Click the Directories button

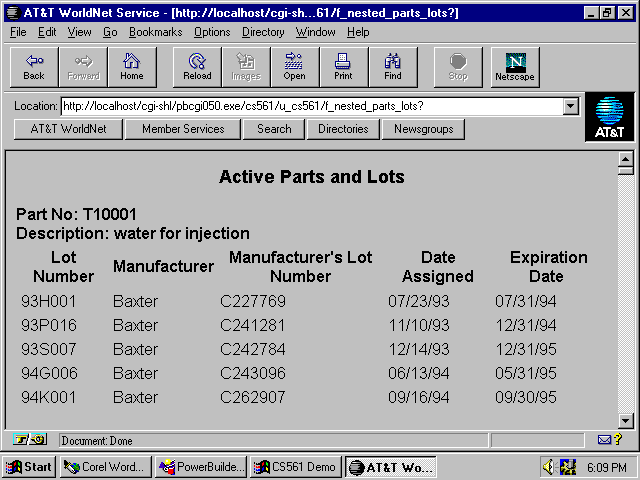(343, 129)
